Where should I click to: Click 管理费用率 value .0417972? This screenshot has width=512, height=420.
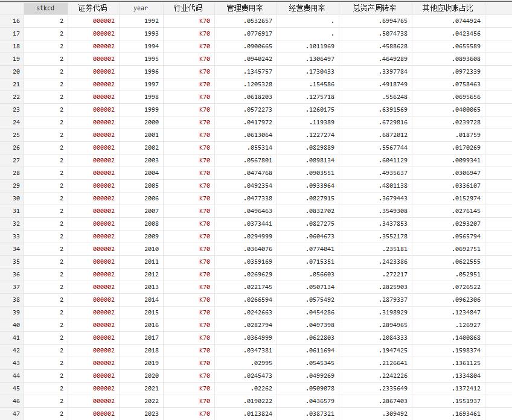click(258, 122)
